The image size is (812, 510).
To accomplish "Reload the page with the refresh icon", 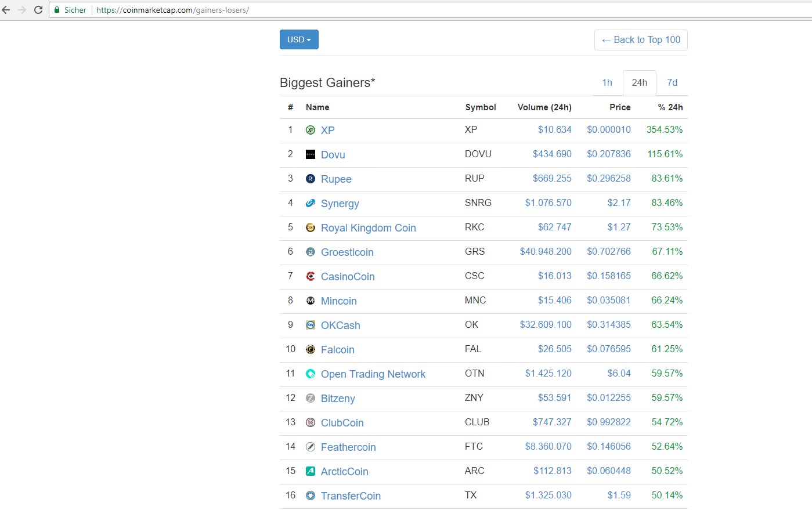I will pos(38,10).
